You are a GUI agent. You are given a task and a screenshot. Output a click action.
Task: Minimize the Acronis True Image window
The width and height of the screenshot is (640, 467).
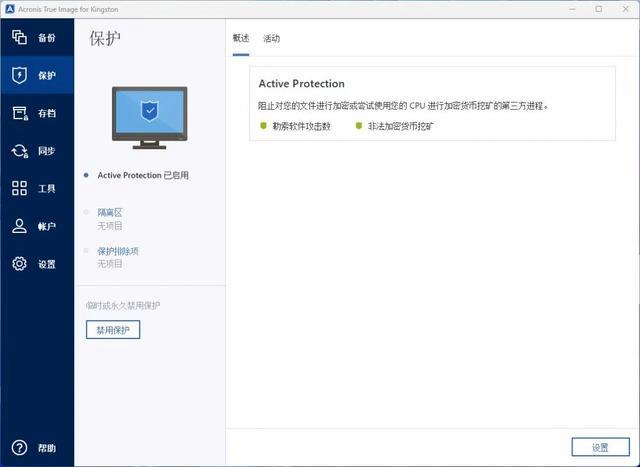tap(572, 9)
